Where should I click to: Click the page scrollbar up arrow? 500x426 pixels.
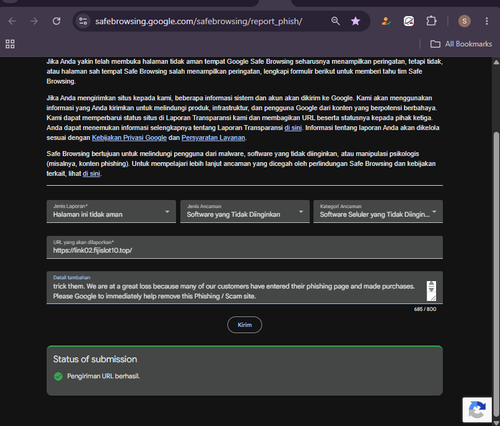(x=496, y=62)
